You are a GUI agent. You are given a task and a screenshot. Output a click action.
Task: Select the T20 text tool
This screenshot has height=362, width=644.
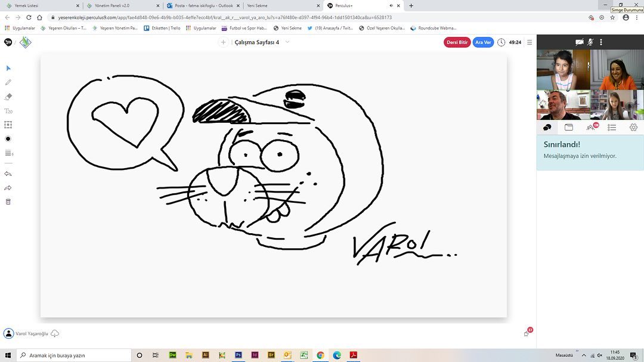point(8,111)
